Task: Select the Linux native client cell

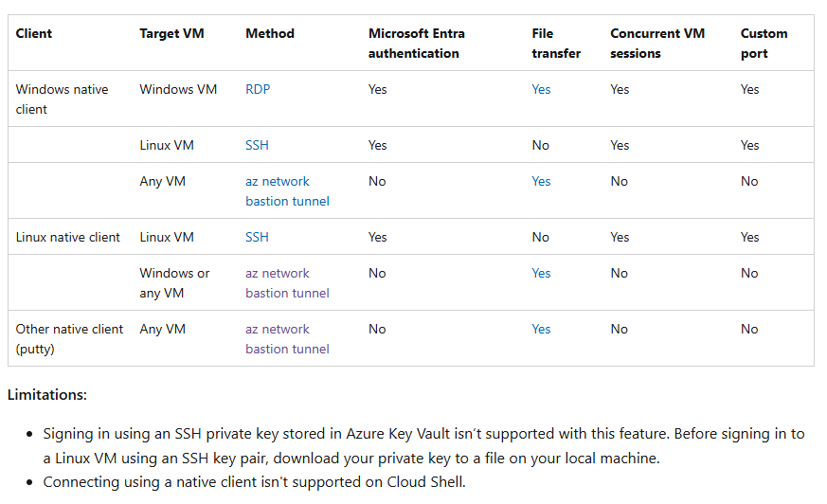Action: (68, 237)
